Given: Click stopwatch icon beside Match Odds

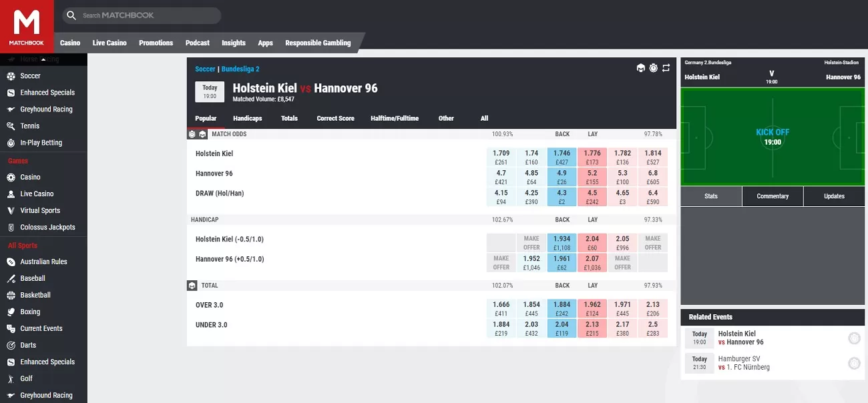Looking at the screenshot, I should pos(192,134).
